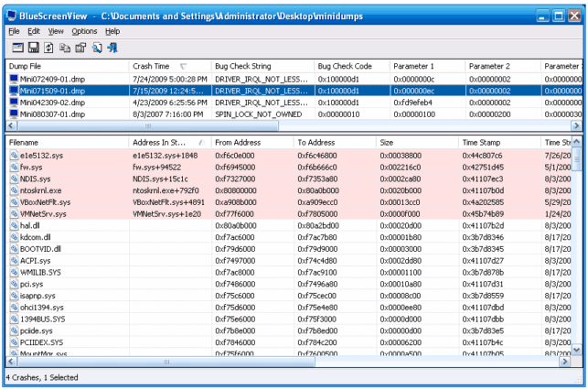This screenshot has width=588, height=390.
Task: Click upper pane horizontal scrollbar thumb
Action: 148,125
